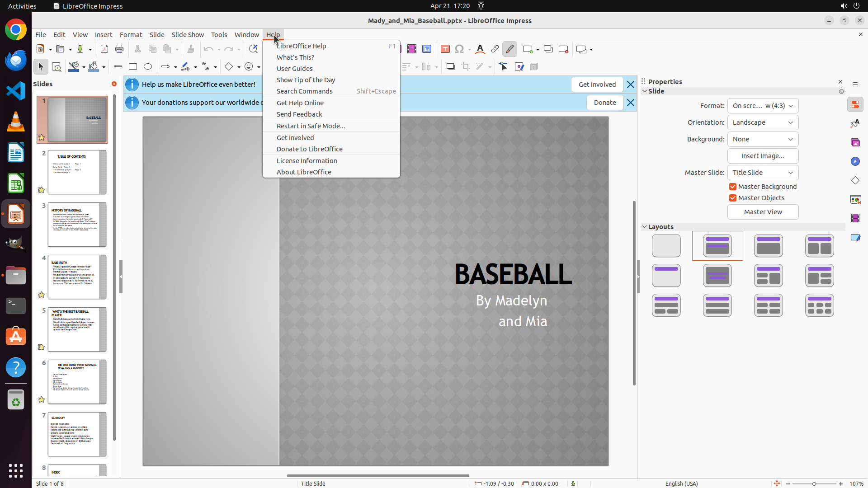
Task: Uncheck the Master Objects checkbox
Action: click(x=733, y=198)
